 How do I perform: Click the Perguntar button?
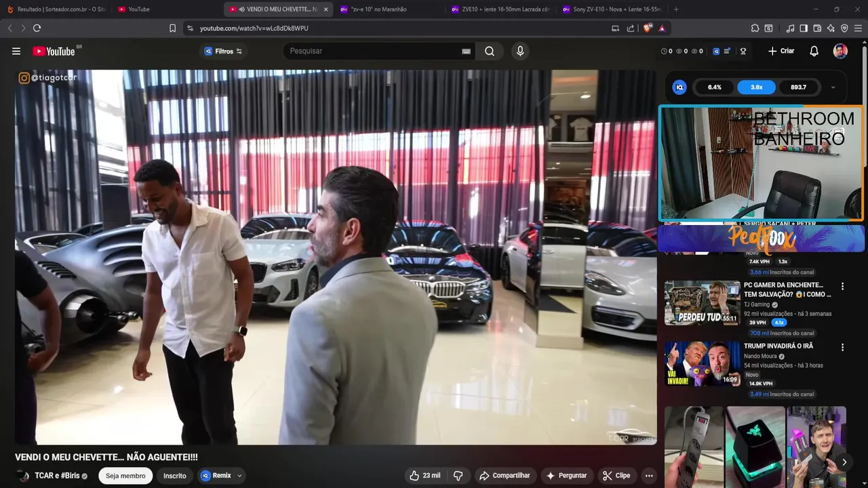[566, 475]
